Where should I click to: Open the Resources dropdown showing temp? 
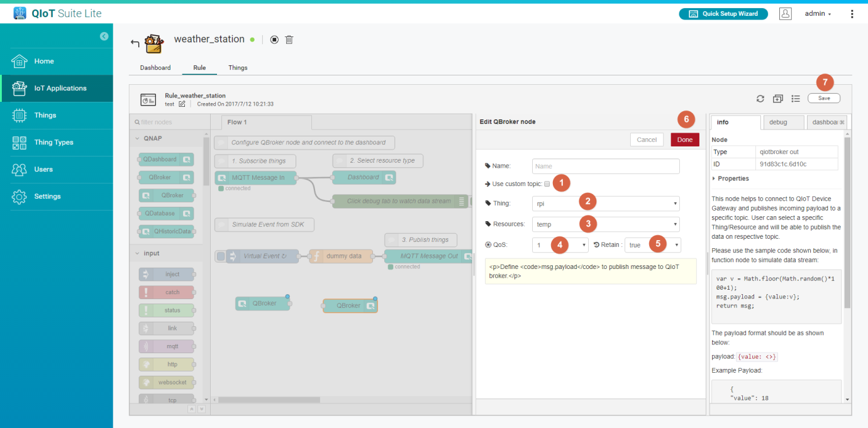pos(605,224)
